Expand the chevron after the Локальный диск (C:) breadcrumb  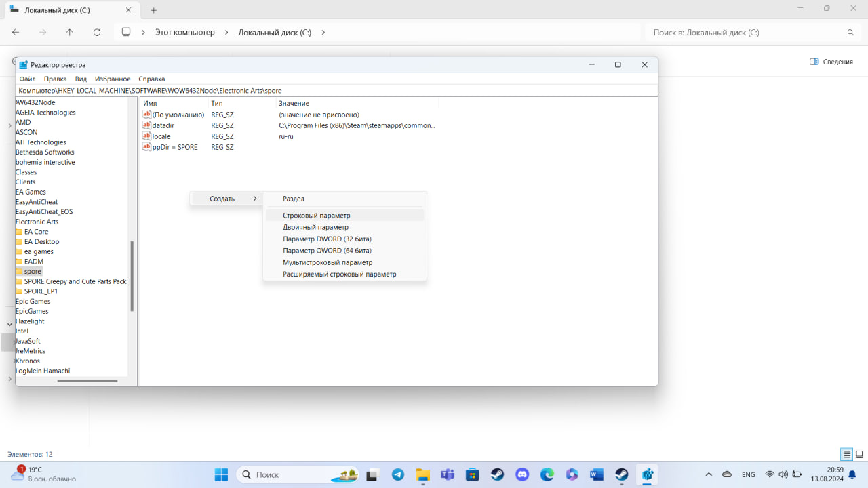click(x=323, y=32)
